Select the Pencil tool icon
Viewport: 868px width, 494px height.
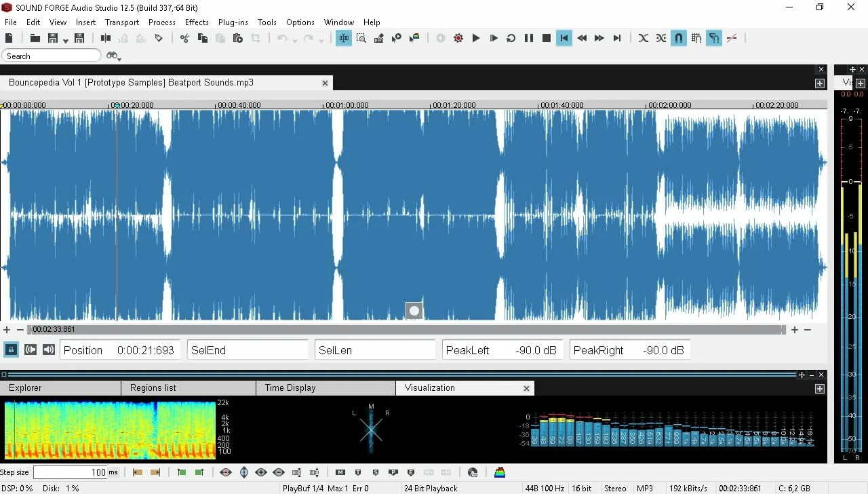click(379, 39)
